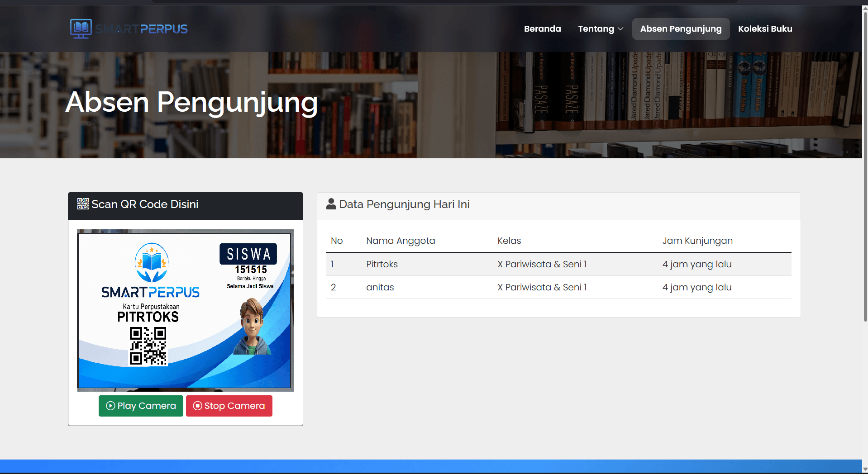
Task: Click the Kelas cell in the Pitrtoks row
Action: click(x=542, y=264)
